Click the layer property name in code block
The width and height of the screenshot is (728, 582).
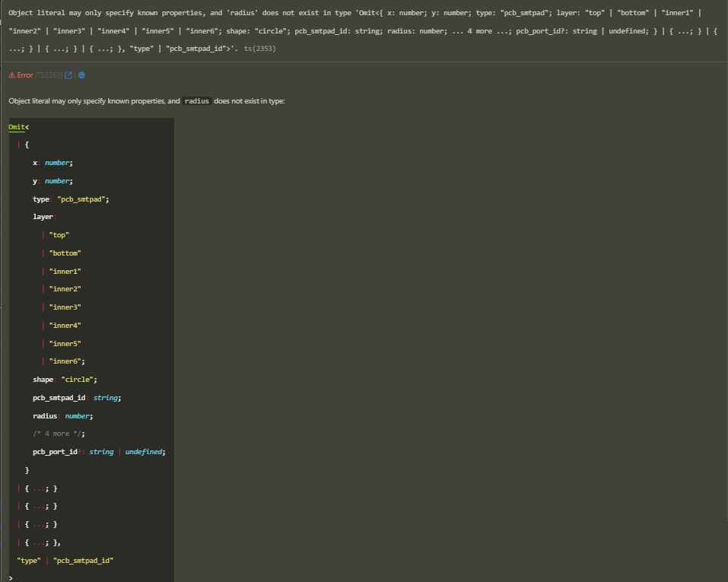pyautogui.click(x=43, y=217)
